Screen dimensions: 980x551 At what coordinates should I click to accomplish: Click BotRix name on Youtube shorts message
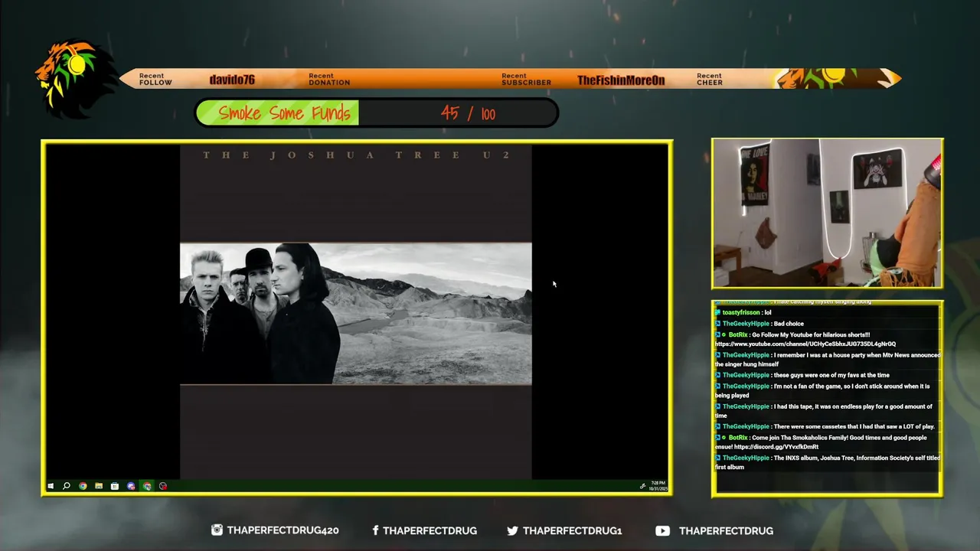[738, 335]
